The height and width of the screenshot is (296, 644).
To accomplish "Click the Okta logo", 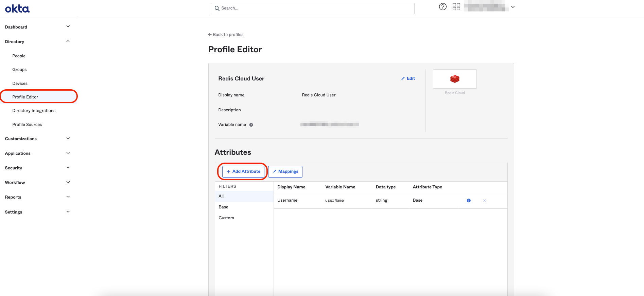I will (17, 8).
